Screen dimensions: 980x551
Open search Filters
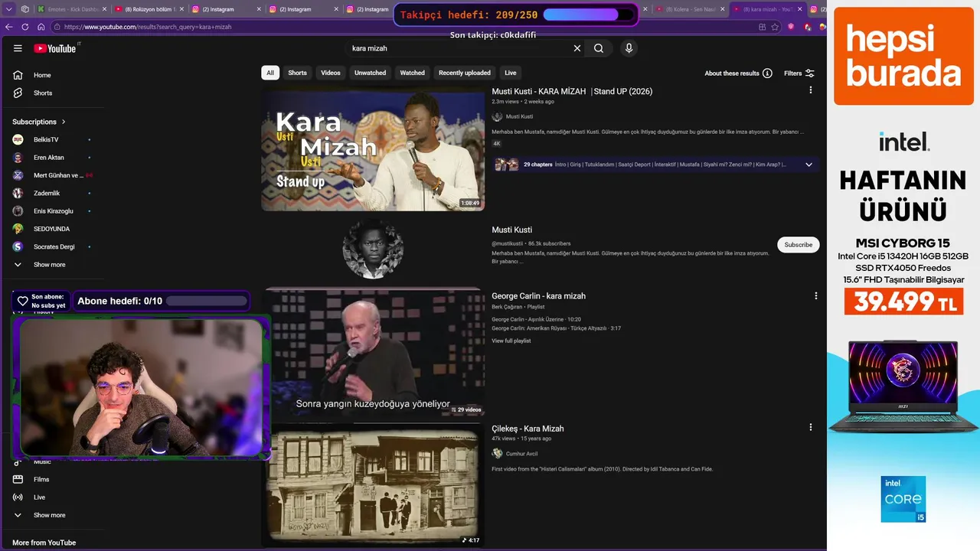799,73
